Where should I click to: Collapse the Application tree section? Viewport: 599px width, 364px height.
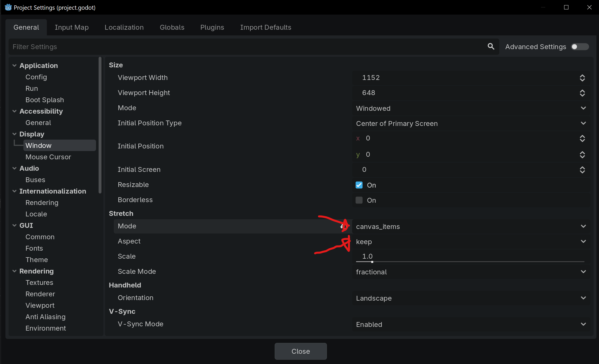coord(15,66)
